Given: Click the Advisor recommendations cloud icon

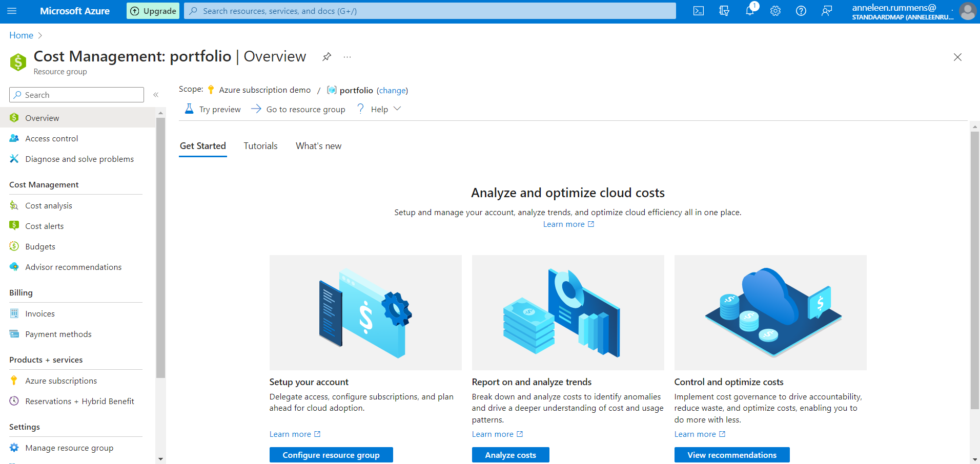Looking at the screenshot, I should pos(14,267).
